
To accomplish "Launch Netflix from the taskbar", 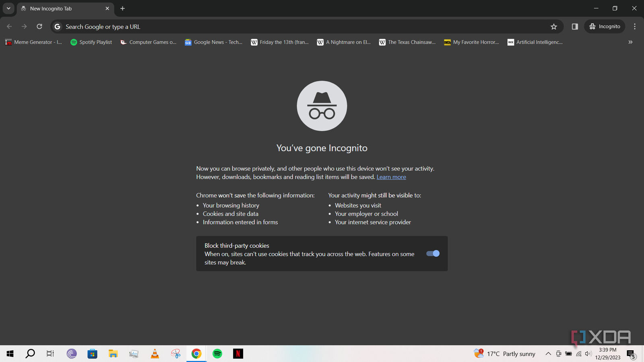I will point(238,354).
